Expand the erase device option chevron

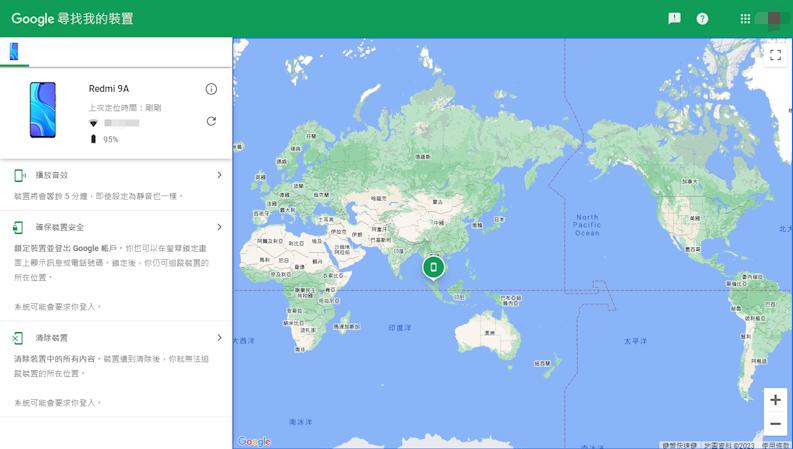click(x=219, y=337)
